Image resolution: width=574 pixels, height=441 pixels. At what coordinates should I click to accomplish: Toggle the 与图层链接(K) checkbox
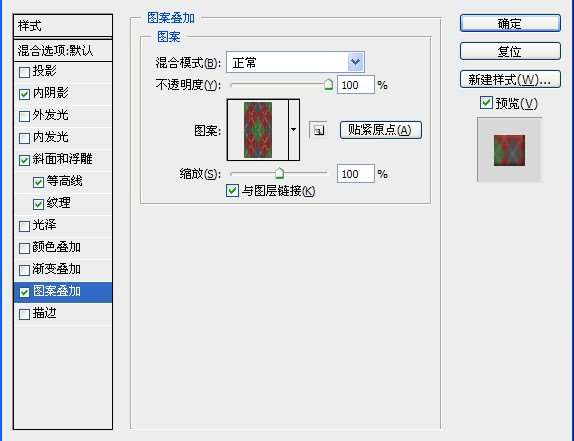click(232, 190)
